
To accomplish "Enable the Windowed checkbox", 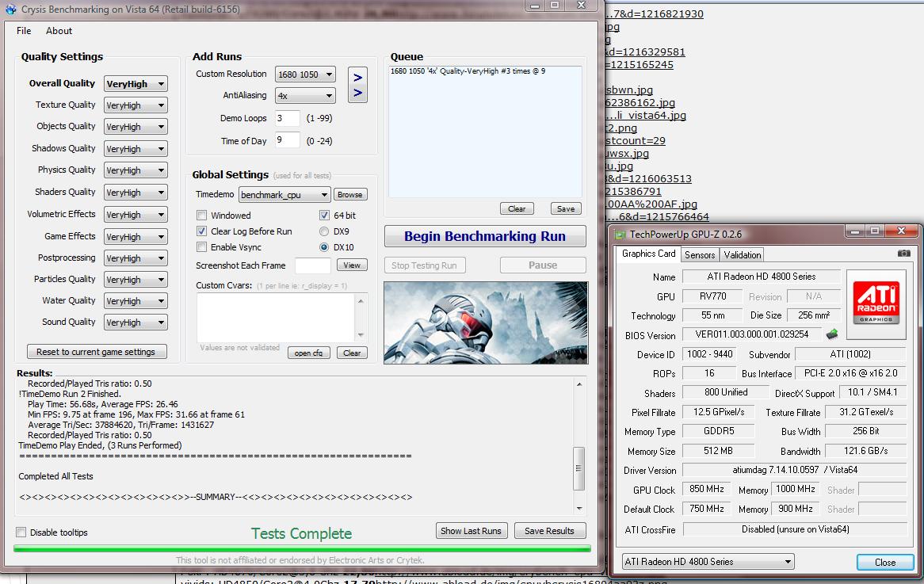I will coord(201,215).
